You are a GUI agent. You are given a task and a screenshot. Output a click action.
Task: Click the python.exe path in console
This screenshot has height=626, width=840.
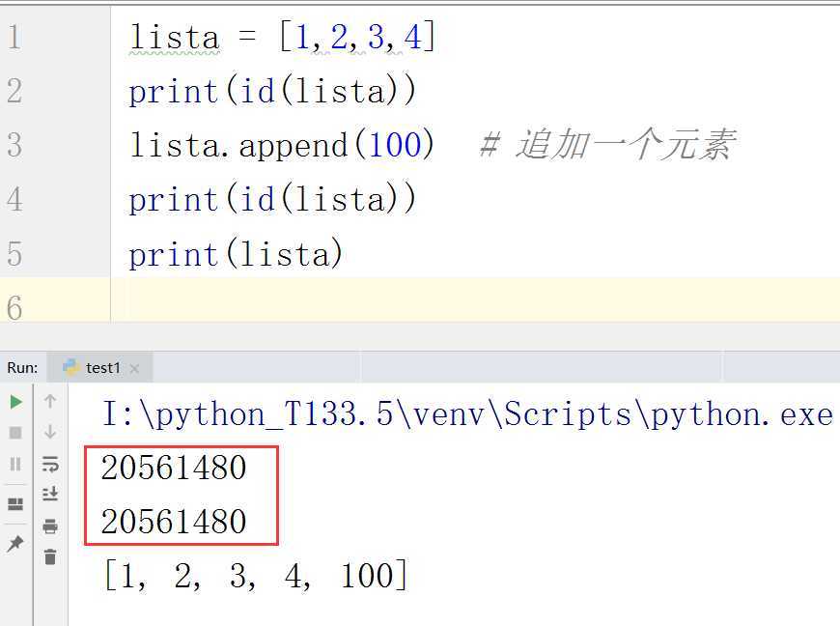click(x=466, y=414)
